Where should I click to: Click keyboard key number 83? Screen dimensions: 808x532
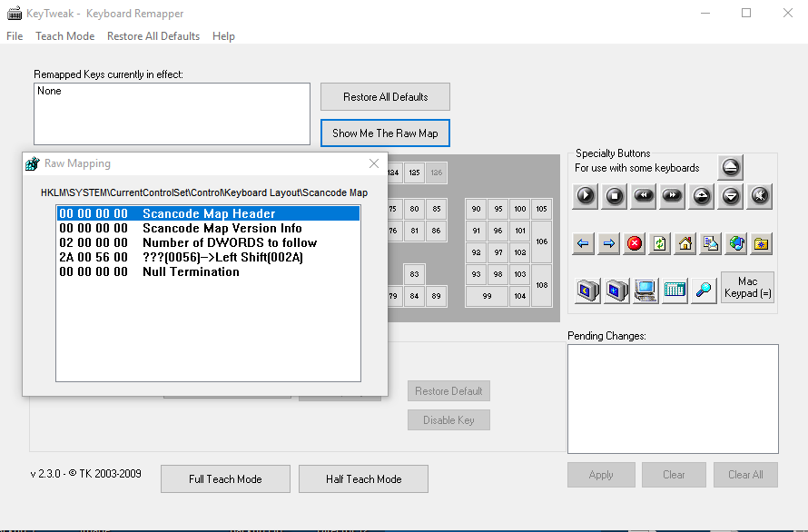pyautogui.click(x=414, y=274)
